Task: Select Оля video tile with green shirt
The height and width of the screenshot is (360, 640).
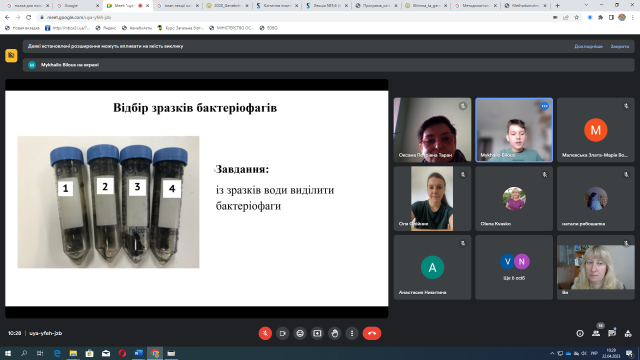Action: coord(432,198)
